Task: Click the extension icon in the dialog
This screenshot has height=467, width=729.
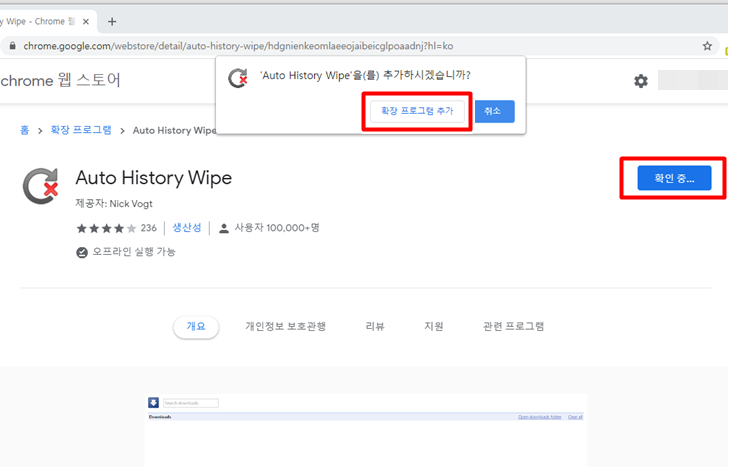Action: [238, 78]
